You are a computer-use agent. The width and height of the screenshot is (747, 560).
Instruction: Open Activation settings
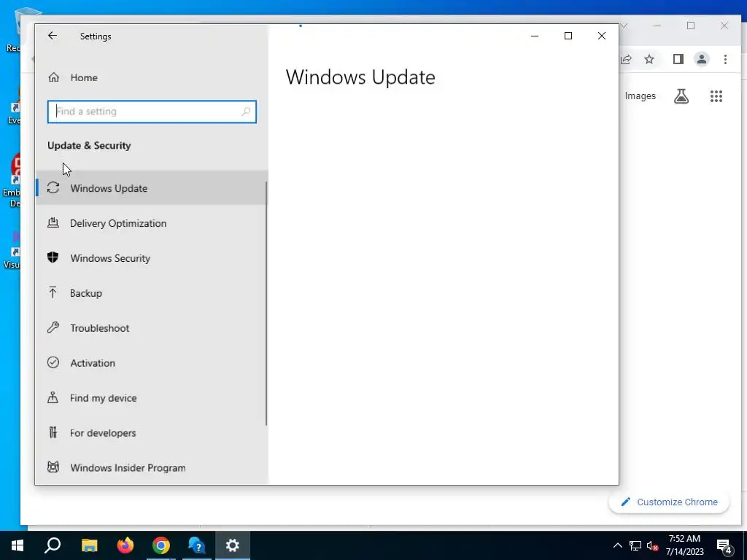152,363
